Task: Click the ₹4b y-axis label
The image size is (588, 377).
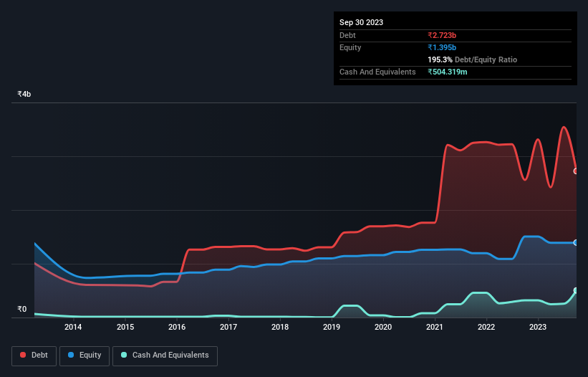Action: point(24,94)
